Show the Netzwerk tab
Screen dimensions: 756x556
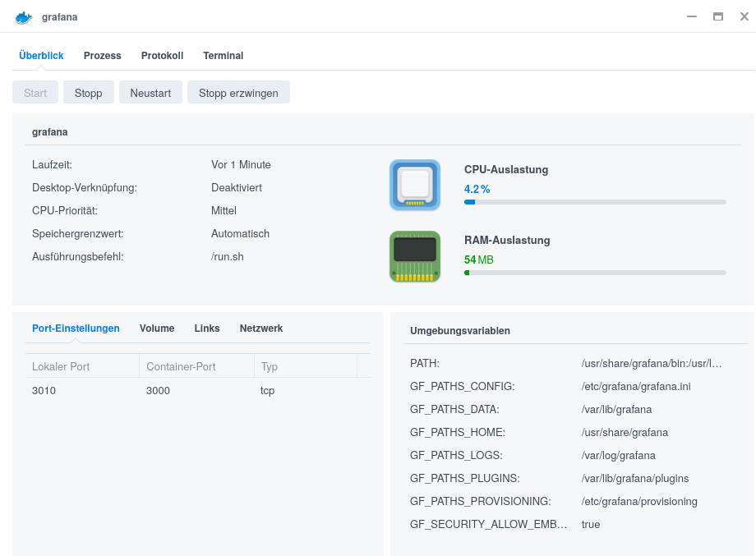[261, 329]
